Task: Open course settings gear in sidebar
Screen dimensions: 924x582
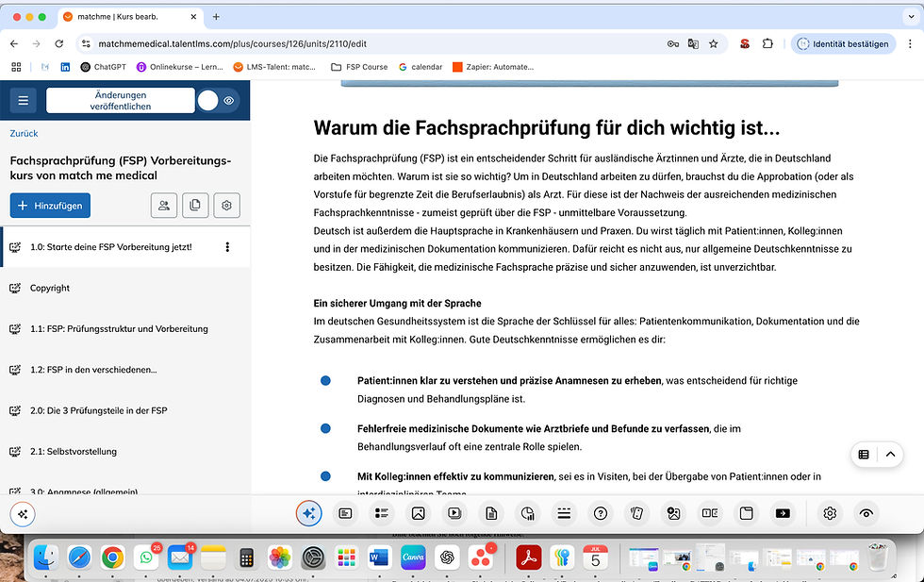Action: (x=227, y=206)
